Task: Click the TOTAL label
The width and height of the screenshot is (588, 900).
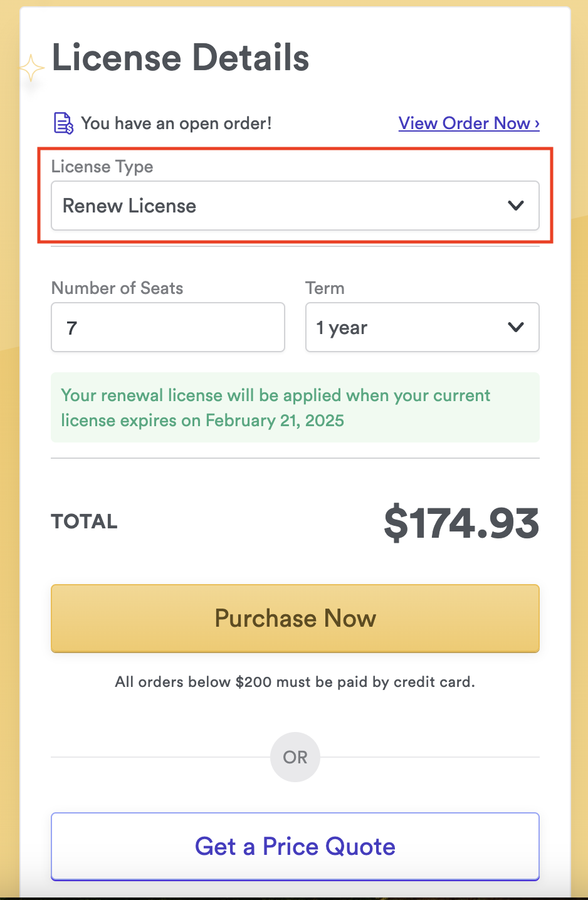Action: point(85,521)
